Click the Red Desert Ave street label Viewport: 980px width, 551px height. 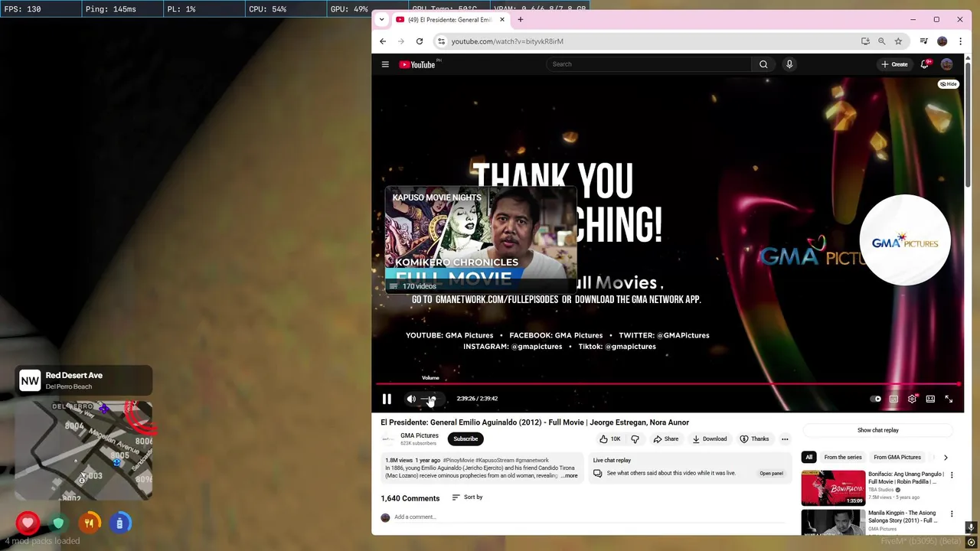(74, 375)
